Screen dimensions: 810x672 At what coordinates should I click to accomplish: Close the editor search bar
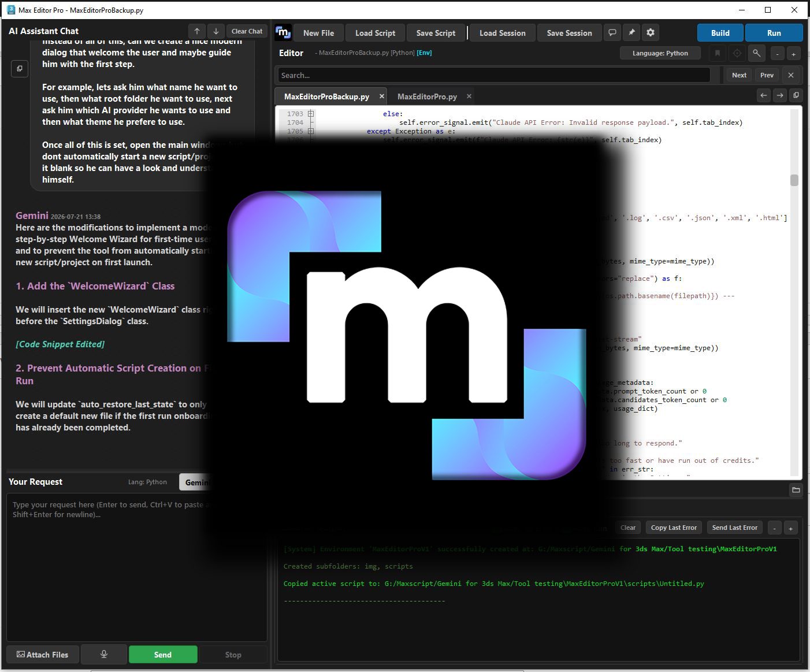[791, 75]
